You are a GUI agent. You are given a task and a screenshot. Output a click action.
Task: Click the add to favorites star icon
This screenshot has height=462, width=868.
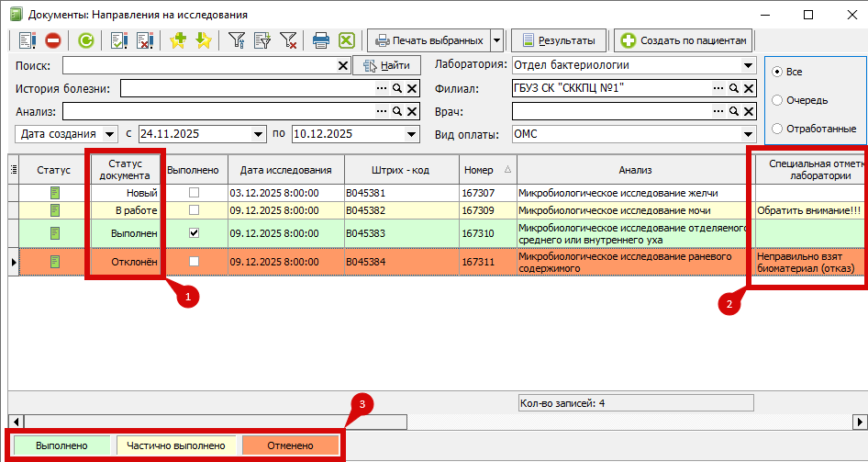click(x=178, y=40)
